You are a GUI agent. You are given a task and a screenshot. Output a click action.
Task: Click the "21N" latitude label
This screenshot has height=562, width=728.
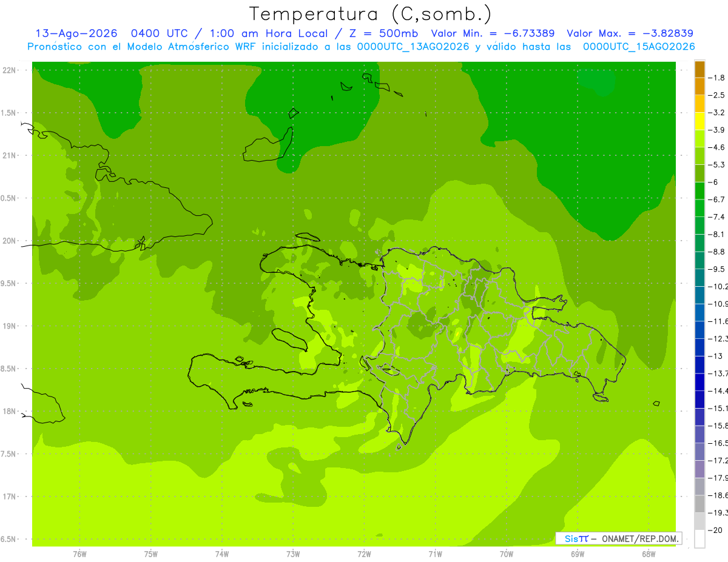[x=10, y=155]
